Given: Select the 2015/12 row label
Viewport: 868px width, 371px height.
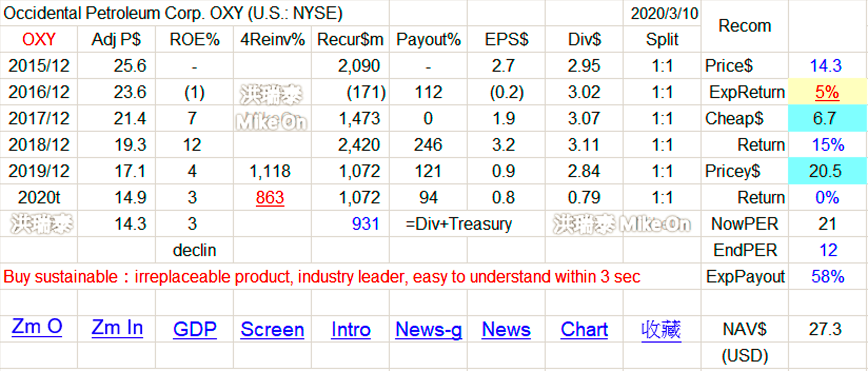Looking at the screenshot, I should 39,66.
